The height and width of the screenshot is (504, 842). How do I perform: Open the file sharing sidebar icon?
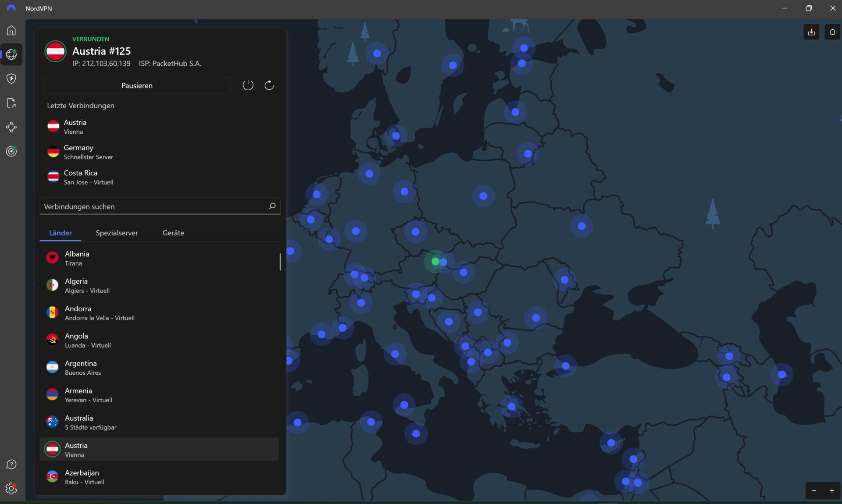pyautogui.click(x=11, y=103)
